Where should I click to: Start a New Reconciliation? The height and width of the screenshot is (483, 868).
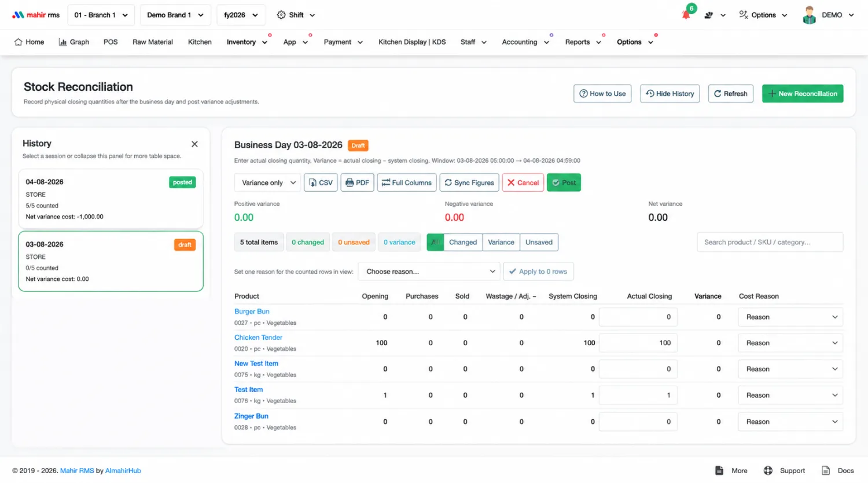coord(803,94)
